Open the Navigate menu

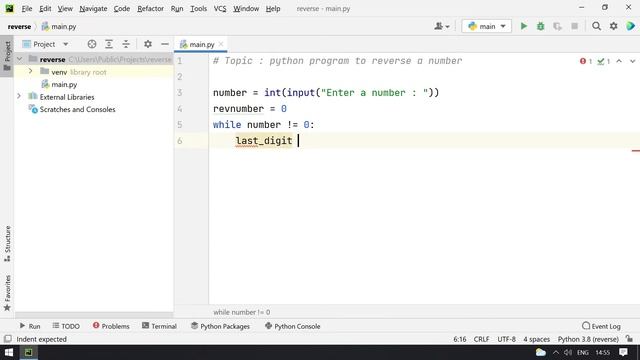tap(93, 8)
